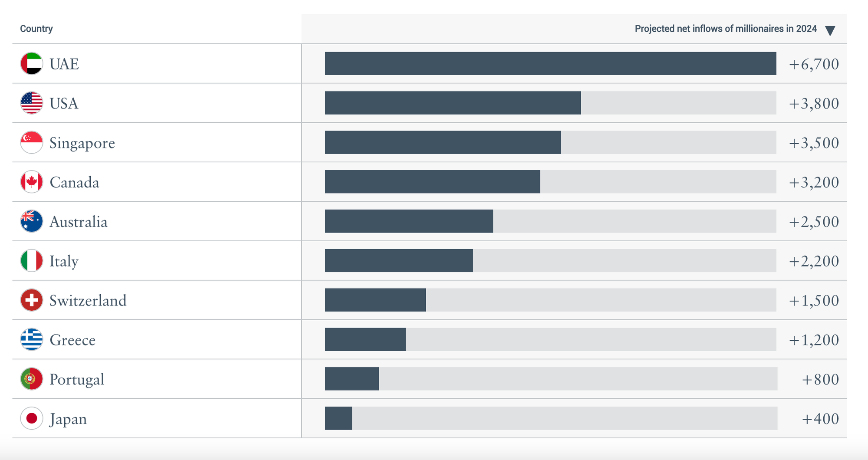The height and width of the screenshot is (460, 868).
Task: Click the +6,700 value for UAE
Action: point(814,64)
